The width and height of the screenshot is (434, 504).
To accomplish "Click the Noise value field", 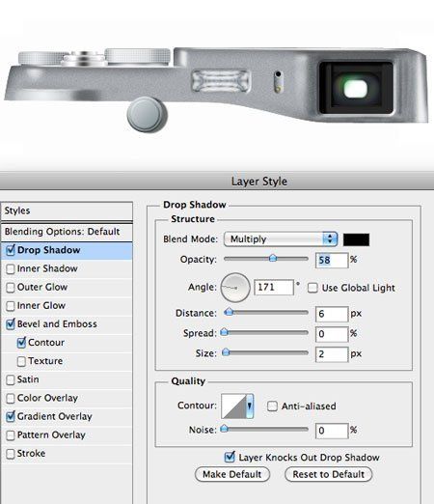I will pos(332,431).
